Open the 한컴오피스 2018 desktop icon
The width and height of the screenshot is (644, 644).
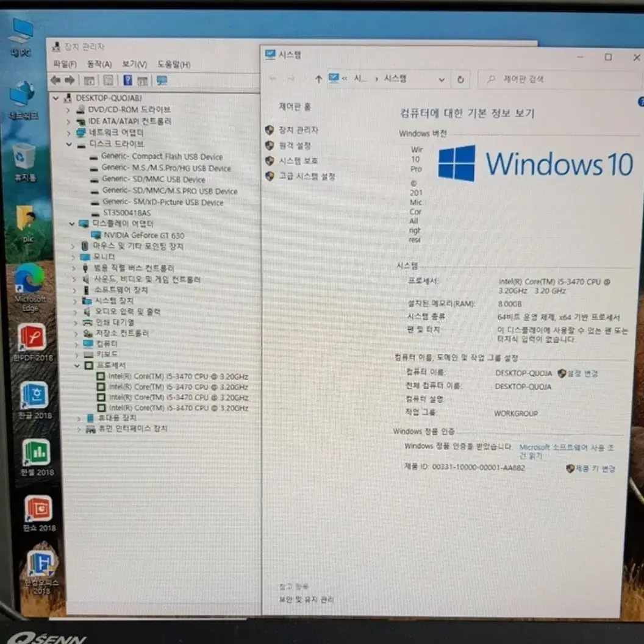coord(41,572)
